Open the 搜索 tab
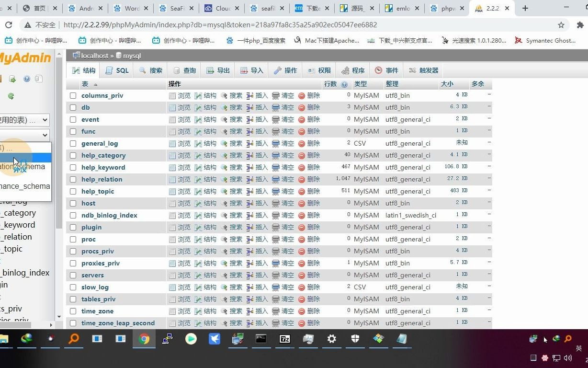 [151, 70]
